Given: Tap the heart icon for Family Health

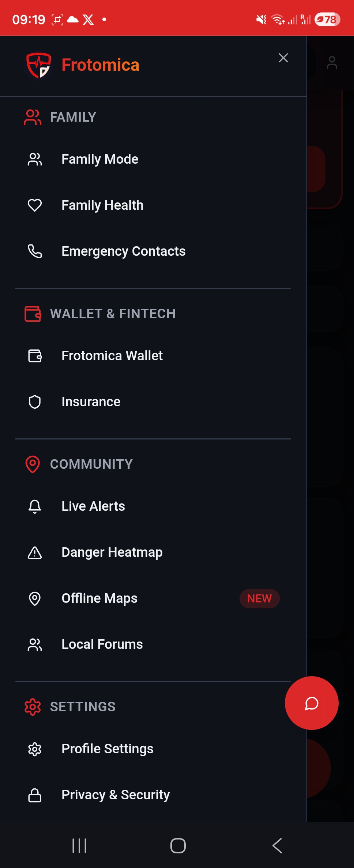Looking at the screenshot, I should 35,205.
